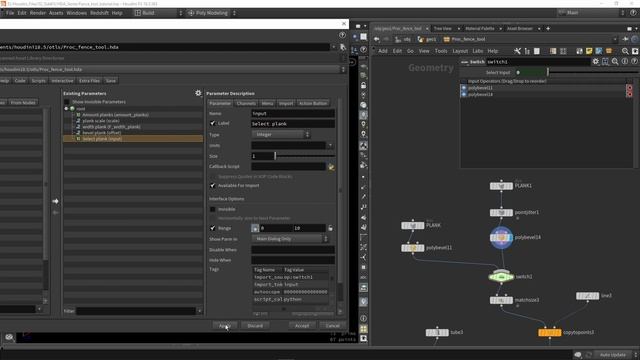Click the Apply button
This screenshot has height=360, width=640.
tap(225, 326)
